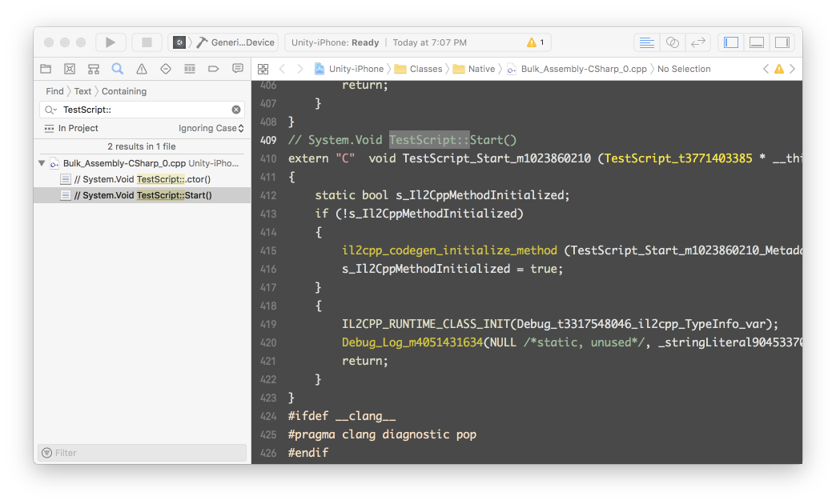
Task: Select the TestScript::Start() search result
Action: [x=142, y=195]
